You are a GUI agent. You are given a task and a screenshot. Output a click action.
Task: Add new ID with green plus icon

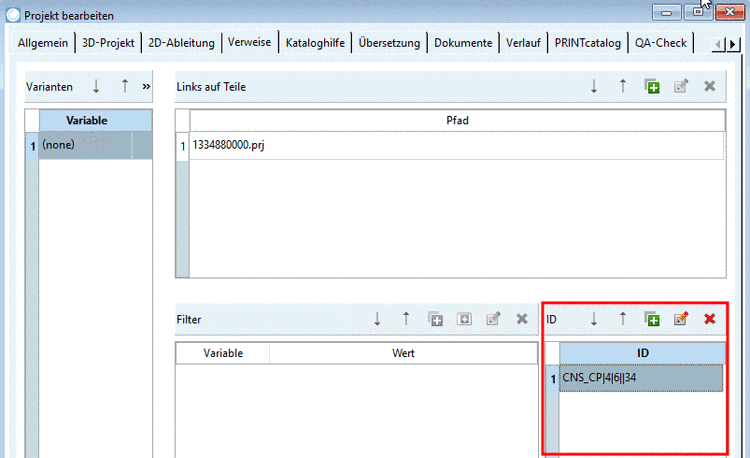pos(652,319)
